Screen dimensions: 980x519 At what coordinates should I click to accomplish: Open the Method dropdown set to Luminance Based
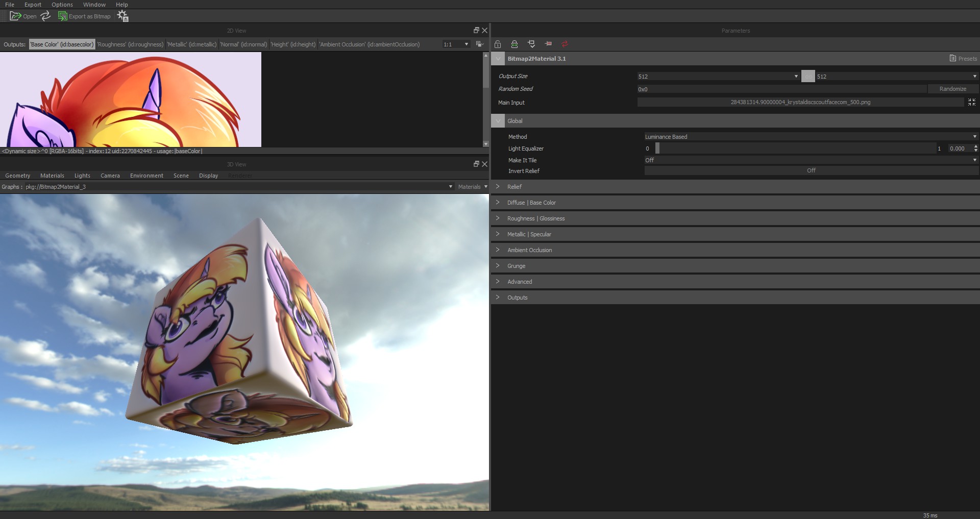811,137
